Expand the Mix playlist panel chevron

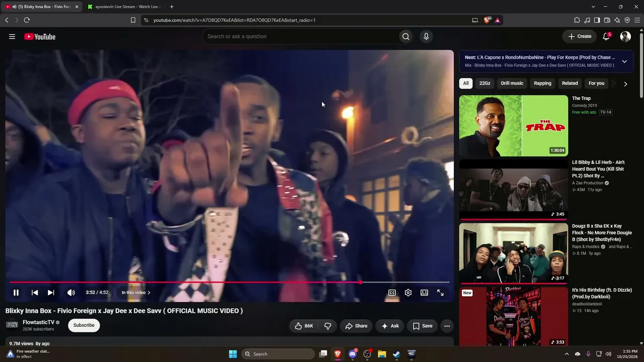click(624, 61)
